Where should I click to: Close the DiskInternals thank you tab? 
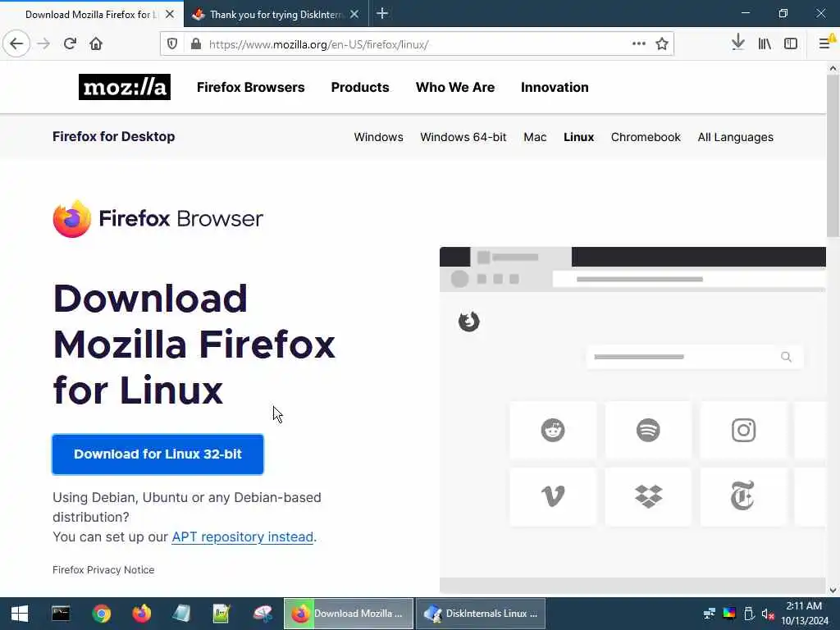(x=354, y=15)
